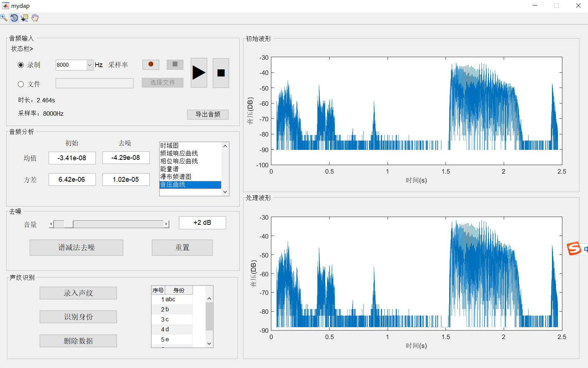Click the denoised mean value field -4.29e-08
Viewport: 588px width, 368px height.
[x=126, y=158]
